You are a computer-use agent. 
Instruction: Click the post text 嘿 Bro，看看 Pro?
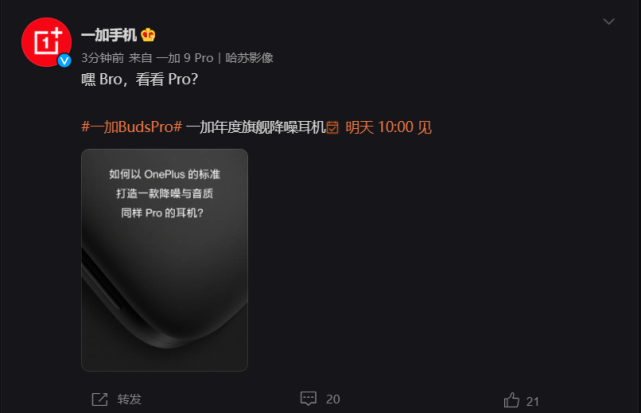coord(140,79)
